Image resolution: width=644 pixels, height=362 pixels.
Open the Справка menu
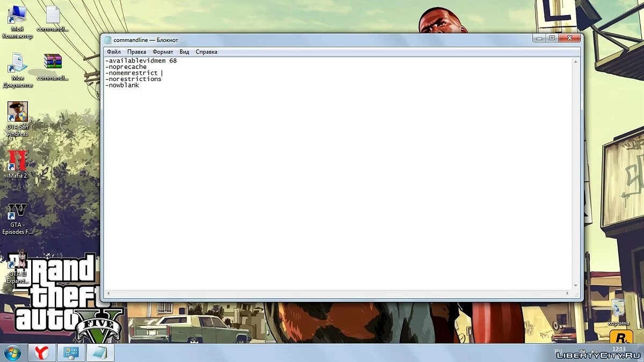(206, 52)
